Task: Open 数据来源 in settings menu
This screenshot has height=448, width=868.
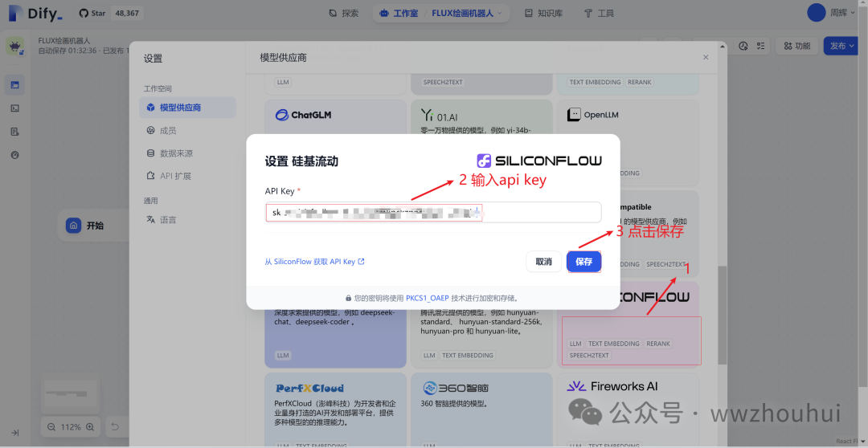Action: pyautogui.click(x=187, y=153)
